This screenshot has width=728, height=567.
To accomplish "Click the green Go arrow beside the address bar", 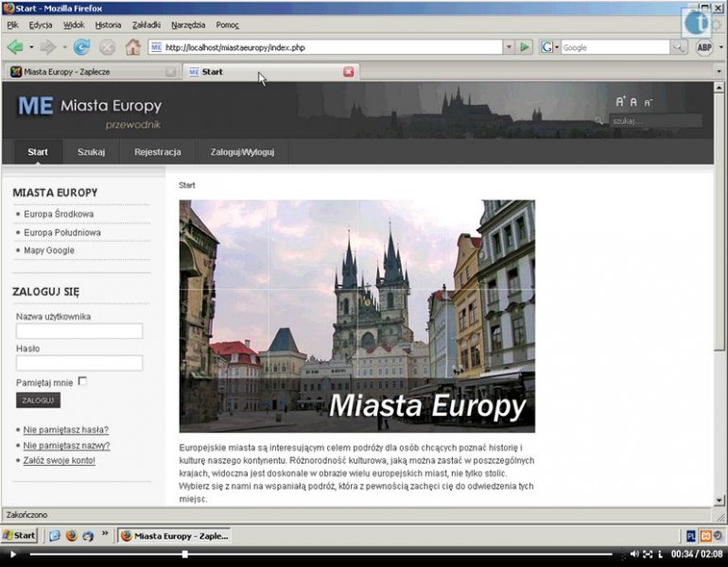I will click(x=525, y=46).
